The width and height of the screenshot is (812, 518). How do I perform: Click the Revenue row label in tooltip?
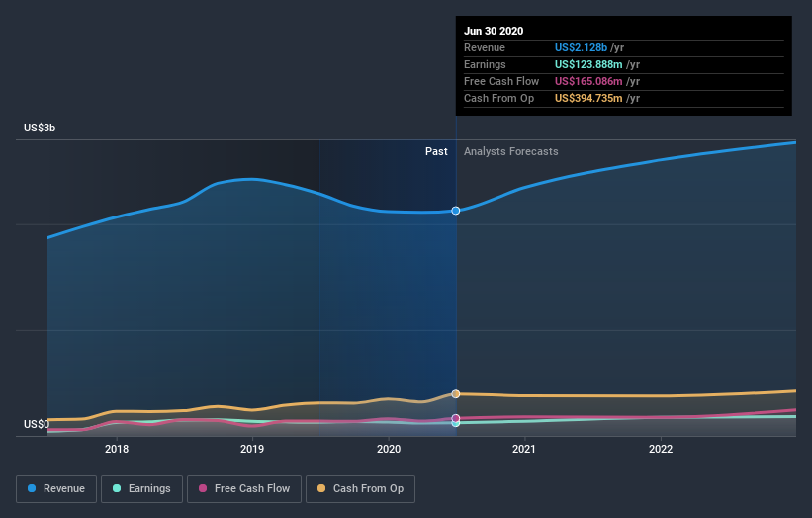(x=485, y=47)
